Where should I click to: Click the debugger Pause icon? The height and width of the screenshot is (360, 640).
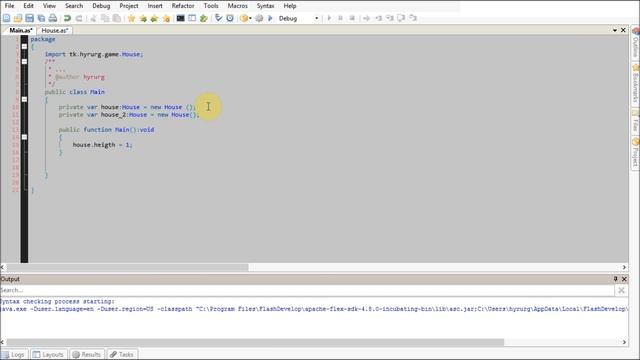pos(340,18)
